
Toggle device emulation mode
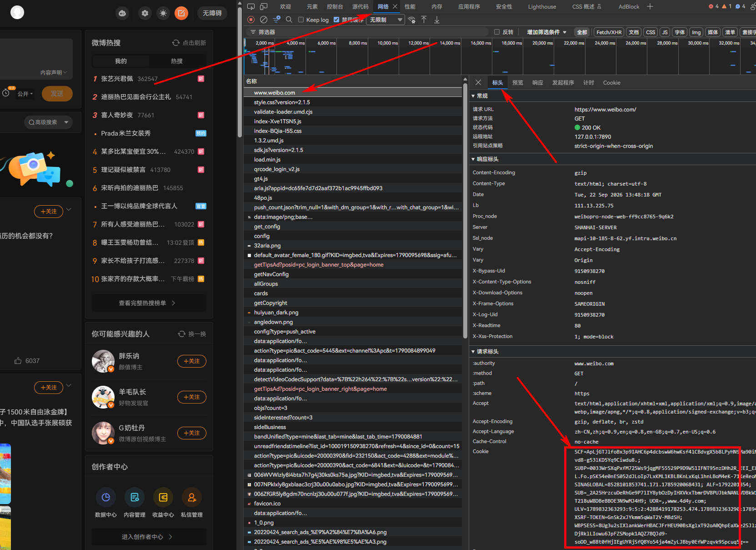click(x=264, y=6)
